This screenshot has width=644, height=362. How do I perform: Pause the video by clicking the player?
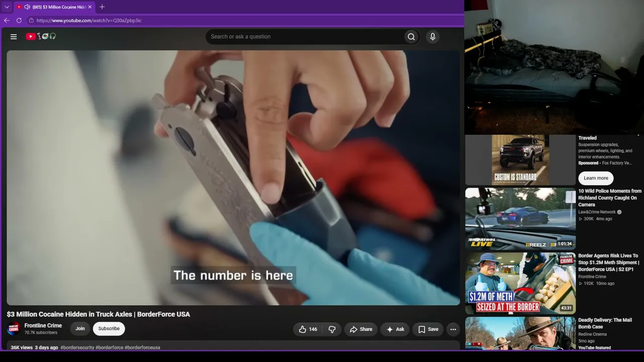coord(233,177)
